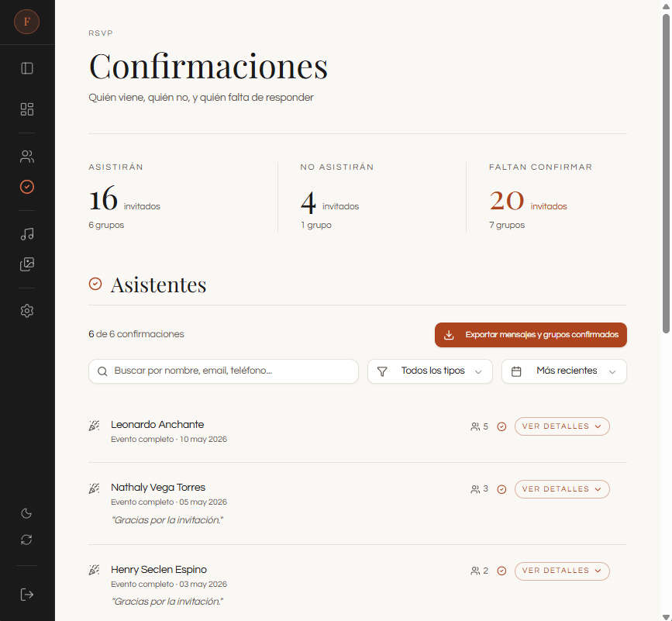Expand Ver Detalles for Leonardo Anchante
Screen dimensions: 672x621
[x=562, y=426]
